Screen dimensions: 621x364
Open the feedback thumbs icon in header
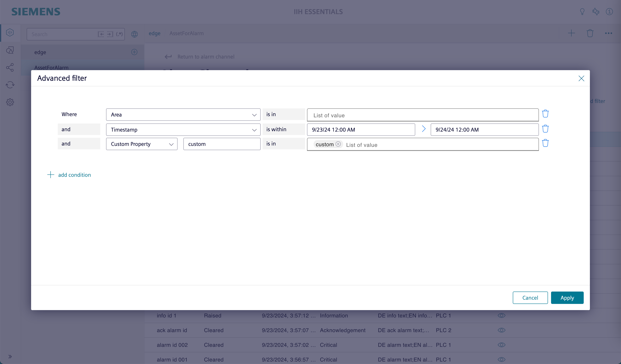pos(596,12)
